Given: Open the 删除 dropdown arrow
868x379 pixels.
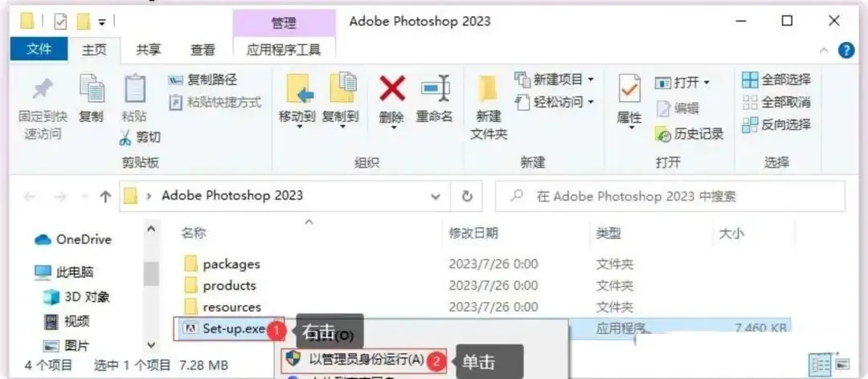Looking at the screenshot, I should tap(393, 127).
